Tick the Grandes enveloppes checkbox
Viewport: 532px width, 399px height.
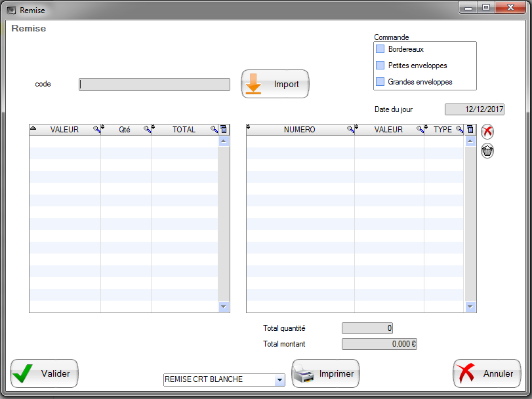click(380, 82)
